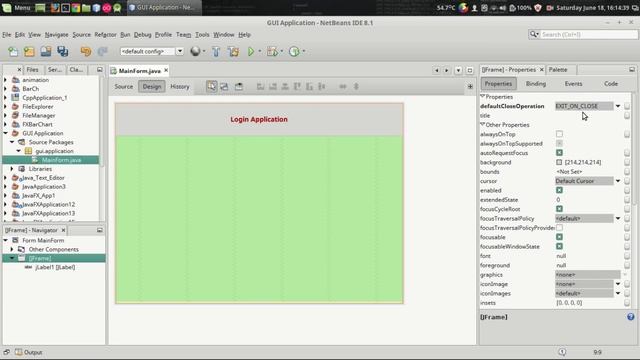Click the change horizontal resizability icon

(x=343, y=87)
